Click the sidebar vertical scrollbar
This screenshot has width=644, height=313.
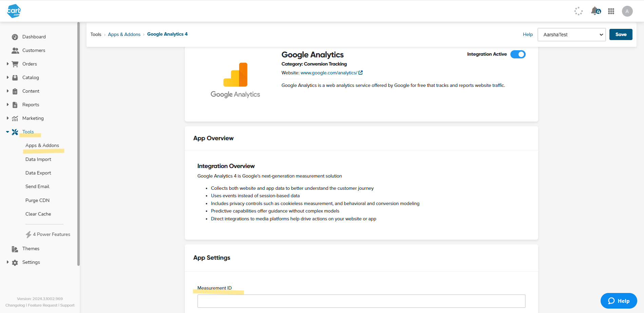(x=78, y=144)
